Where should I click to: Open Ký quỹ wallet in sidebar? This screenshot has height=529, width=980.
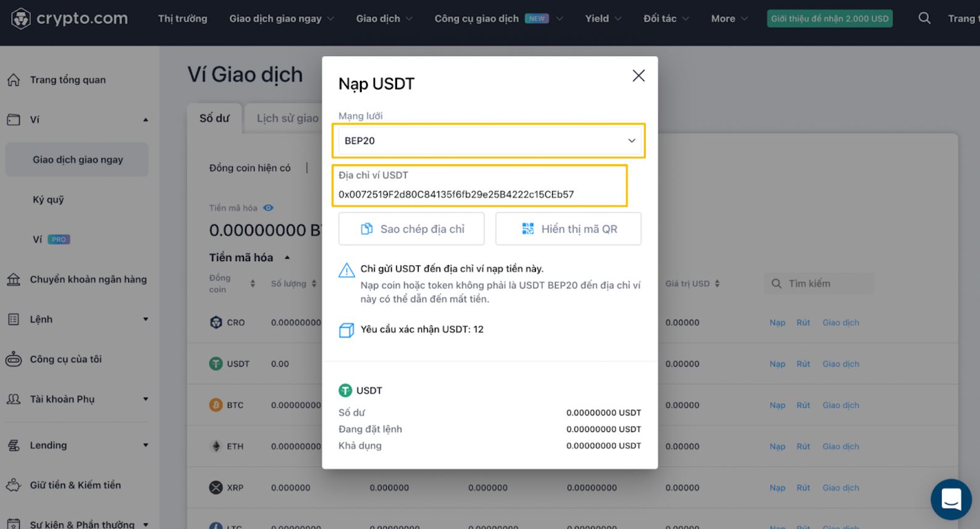tap(48, 199)
